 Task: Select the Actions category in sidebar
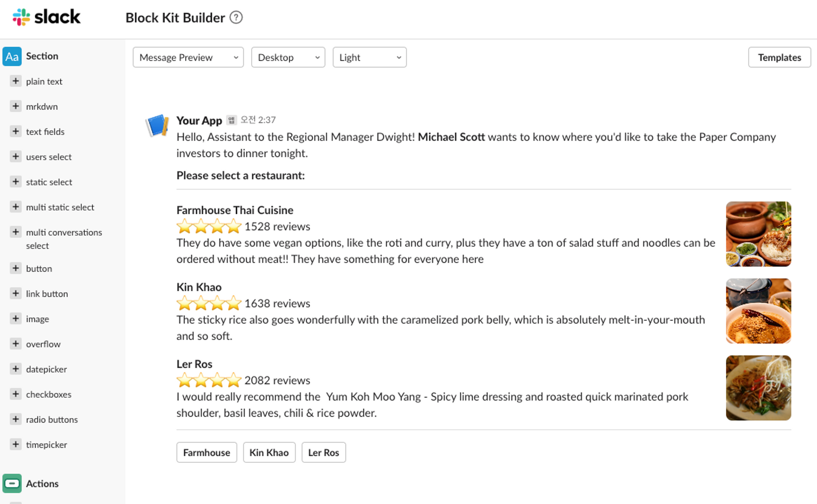(42, 484)
